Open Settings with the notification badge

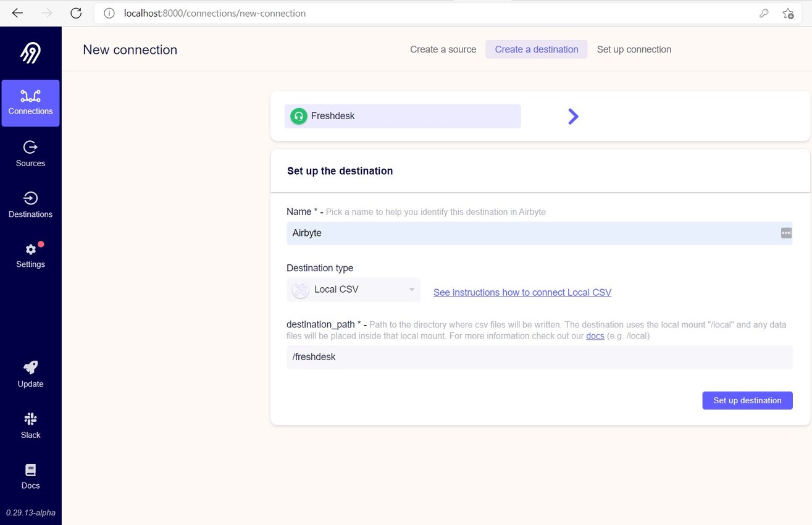click(x=30, y=255)
